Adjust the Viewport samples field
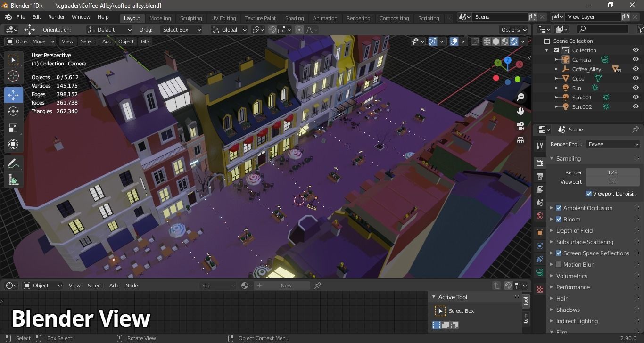This screenshot has height=343, width=644. (x=613, y=182)
